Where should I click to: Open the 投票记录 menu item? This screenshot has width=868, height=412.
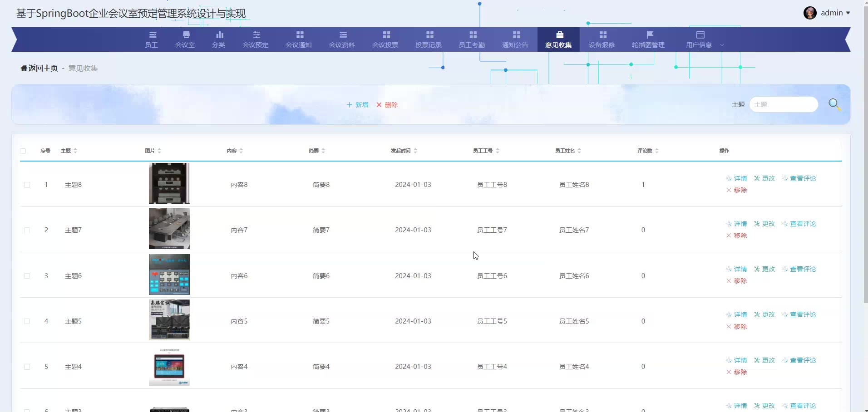[x=429, y=39]
